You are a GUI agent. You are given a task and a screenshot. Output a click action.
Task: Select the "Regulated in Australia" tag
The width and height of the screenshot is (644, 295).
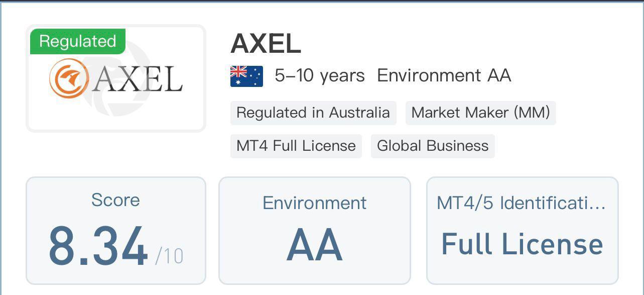coord(313,113)
